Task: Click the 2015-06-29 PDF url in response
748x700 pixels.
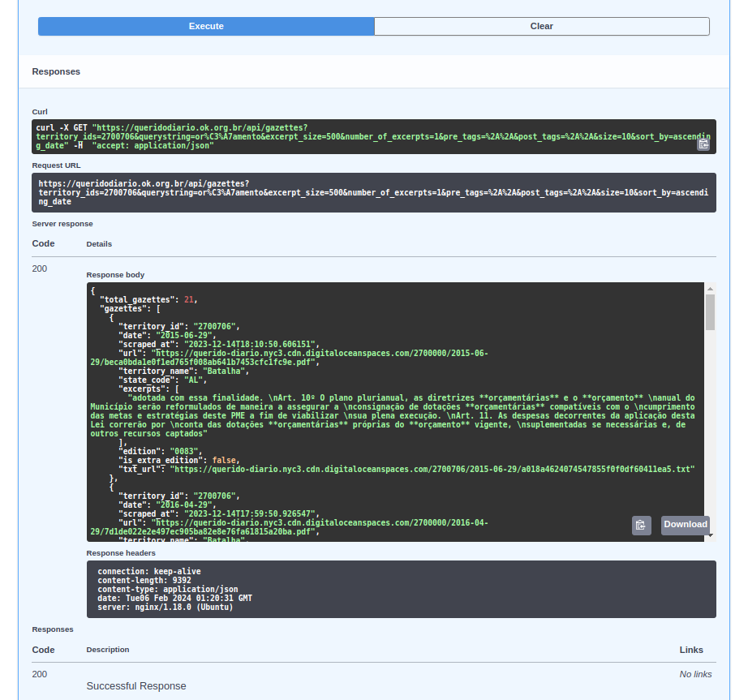Action: 289,358
